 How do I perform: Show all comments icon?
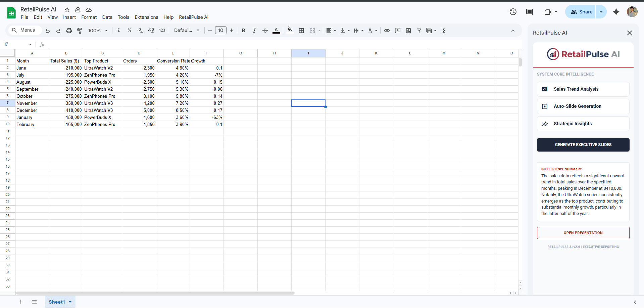click(530, 12)
